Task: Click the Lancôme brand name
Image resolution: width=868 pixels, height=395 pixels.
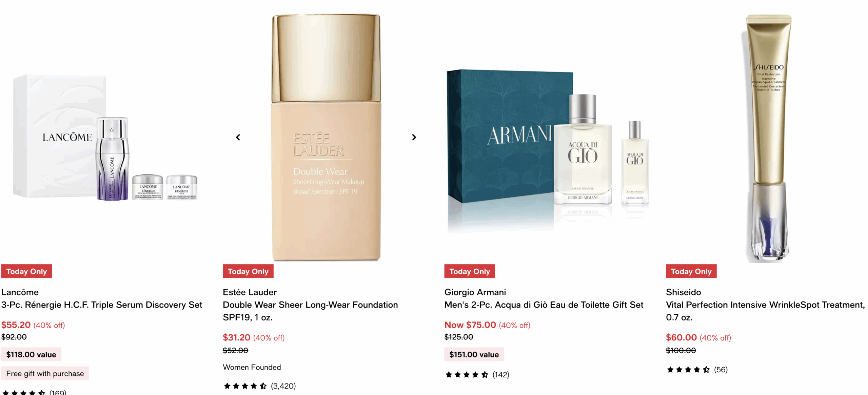Action: (x=20, y=292)
